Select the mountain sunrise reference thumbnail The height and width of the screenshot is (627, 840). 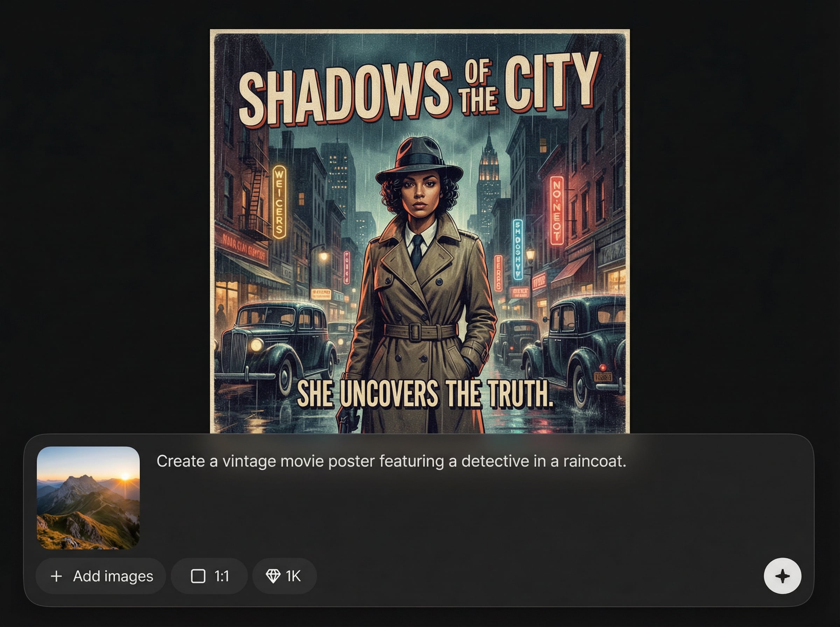point(88,498)
